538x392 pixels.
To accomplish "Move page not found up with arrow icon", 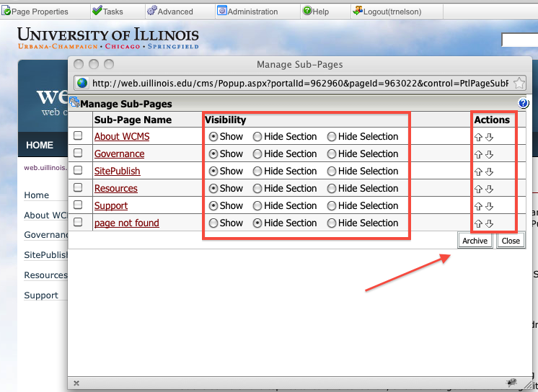I will (478, 223).
